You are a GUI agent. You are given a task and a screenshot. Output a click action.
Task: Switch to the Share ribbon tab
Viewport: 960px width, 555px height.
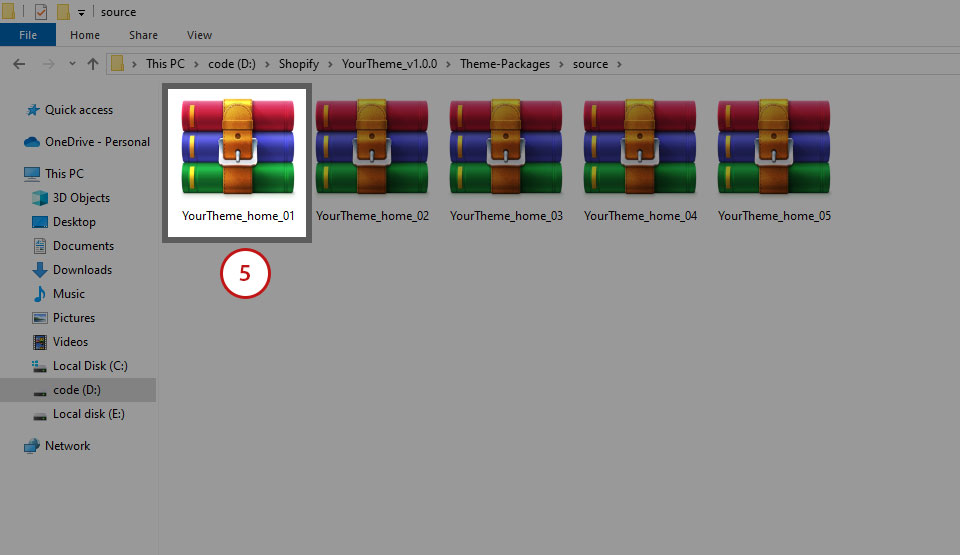(x=143, y=35)
